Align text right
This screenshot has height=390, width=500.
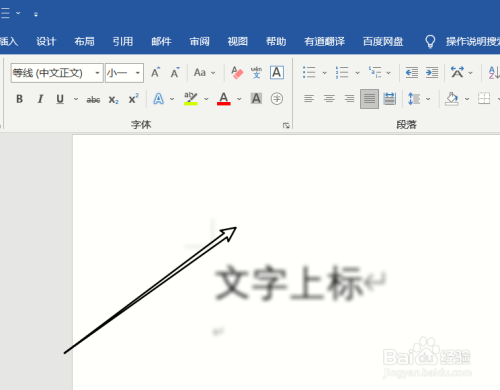click(349, 99)
